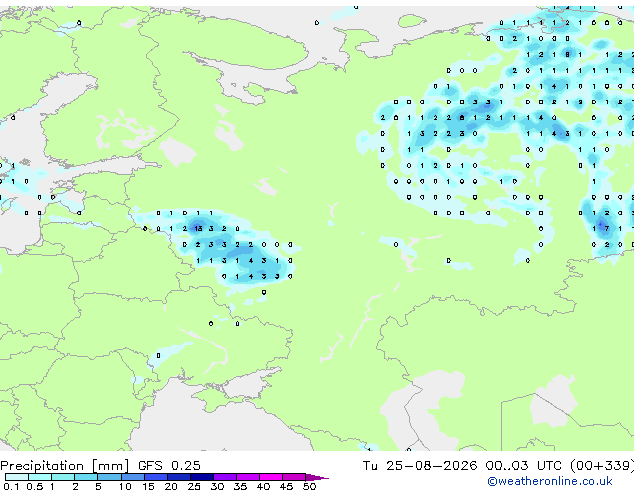Click the 'GFS 0.25' model label
The width and height of the screenshot is (634, 490).
(x=169, y=466)
